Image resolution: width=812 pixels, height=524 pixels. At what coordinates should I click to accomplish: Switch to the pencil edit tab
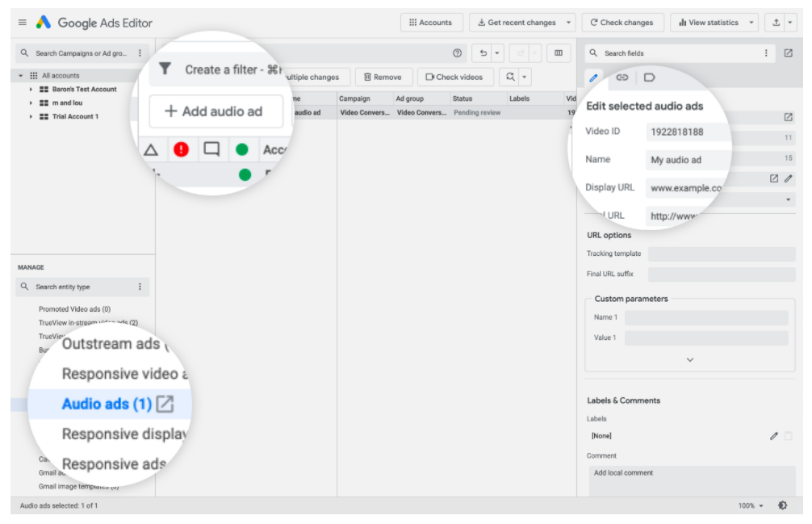click(593, 78)
